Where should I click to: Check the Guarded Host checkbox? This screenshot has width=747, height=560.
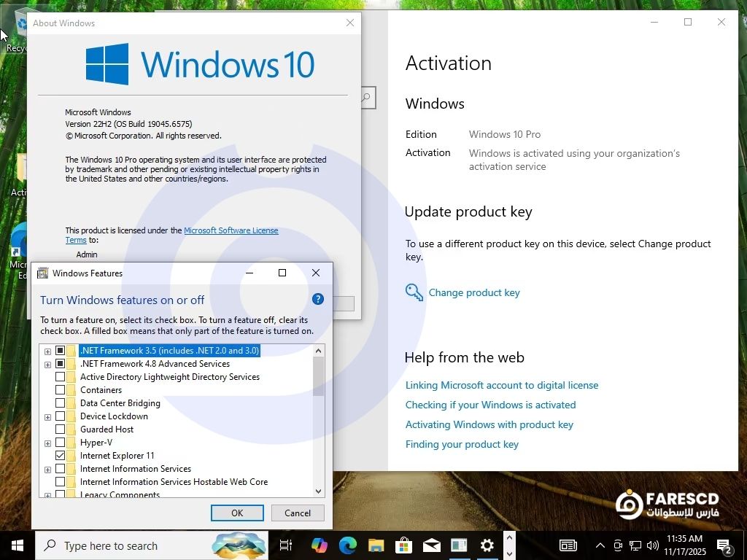[61, 429]
